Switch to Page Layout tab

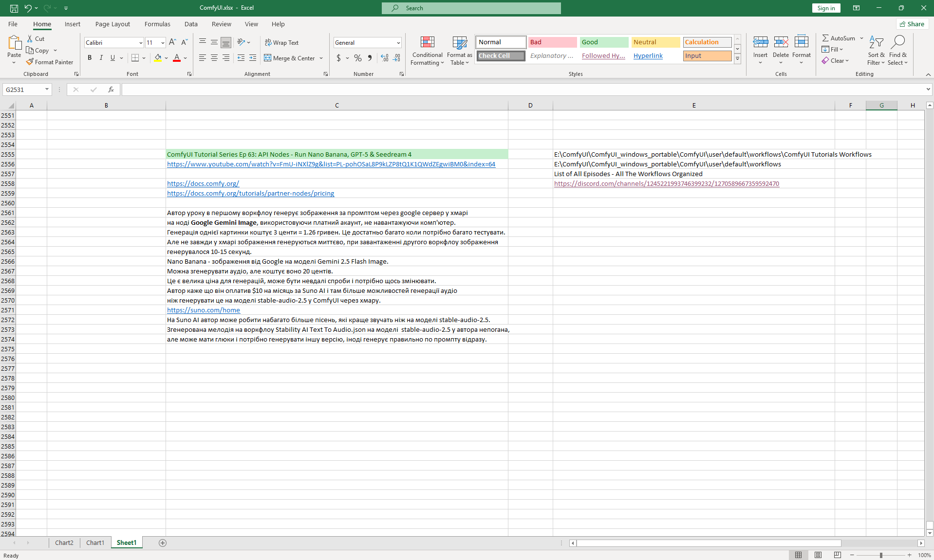coord(112,24)
